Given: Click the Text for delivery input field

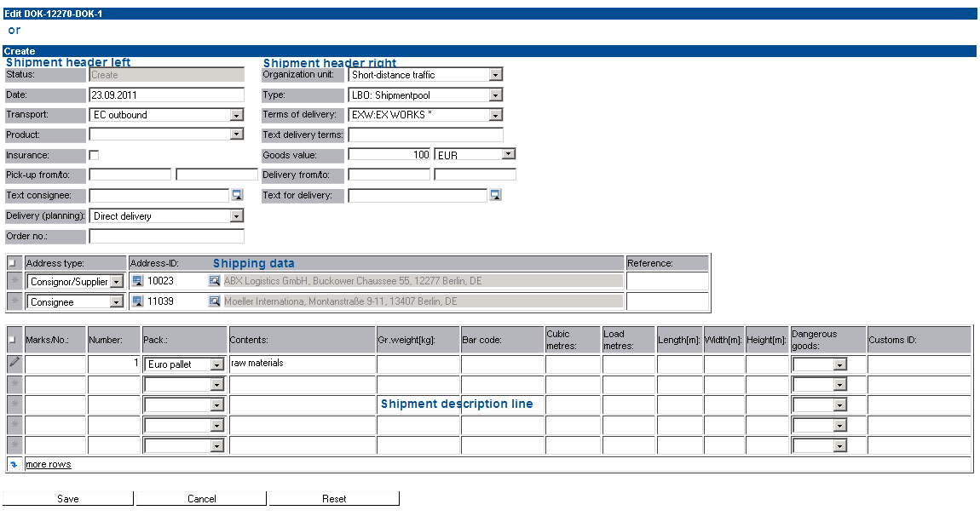Looking at the screenshot, I should 418,196.
